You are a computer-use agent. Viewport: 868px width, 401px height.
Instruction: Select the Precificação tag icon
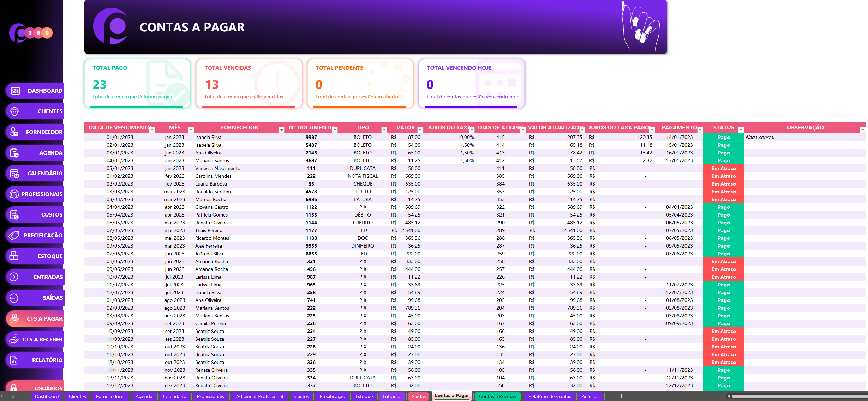click(x=14, y=235)
